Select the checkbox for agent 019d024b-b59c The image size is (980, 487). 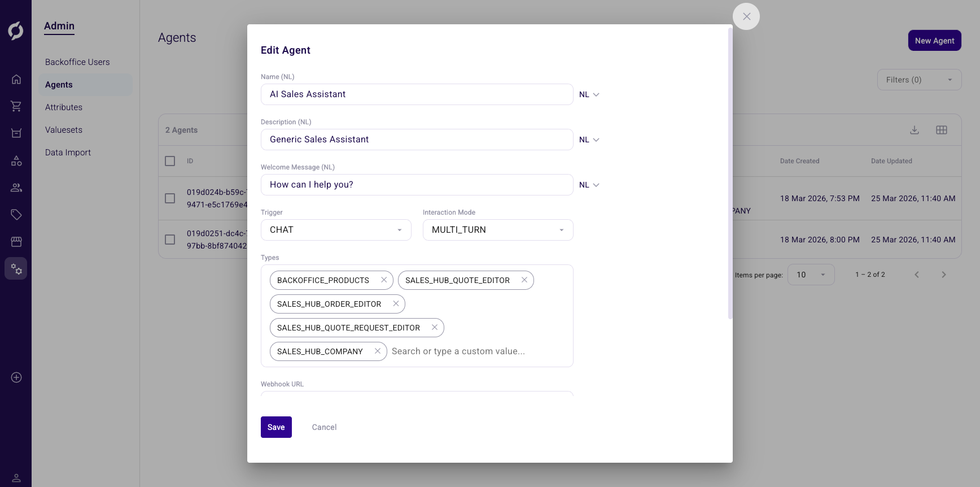point(170,198)
